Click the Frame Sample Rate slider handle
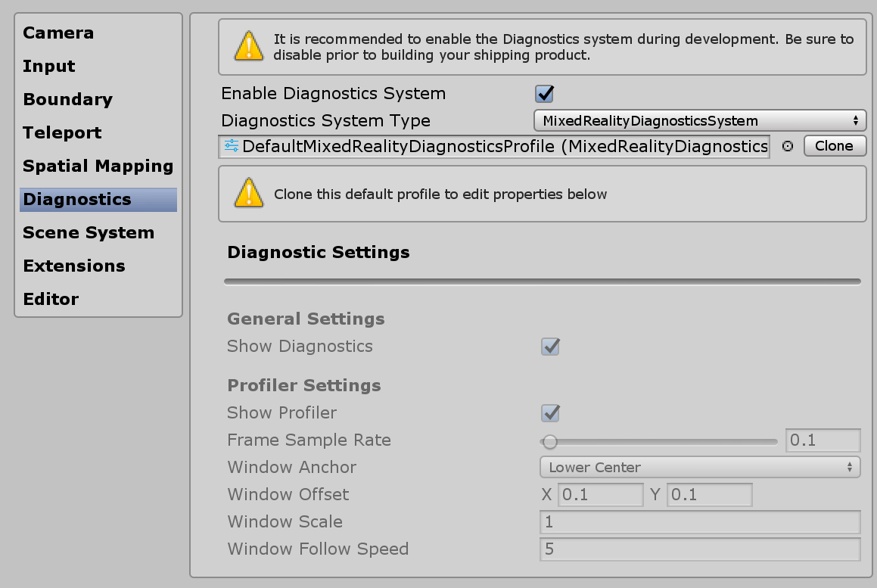 (549, 441)
